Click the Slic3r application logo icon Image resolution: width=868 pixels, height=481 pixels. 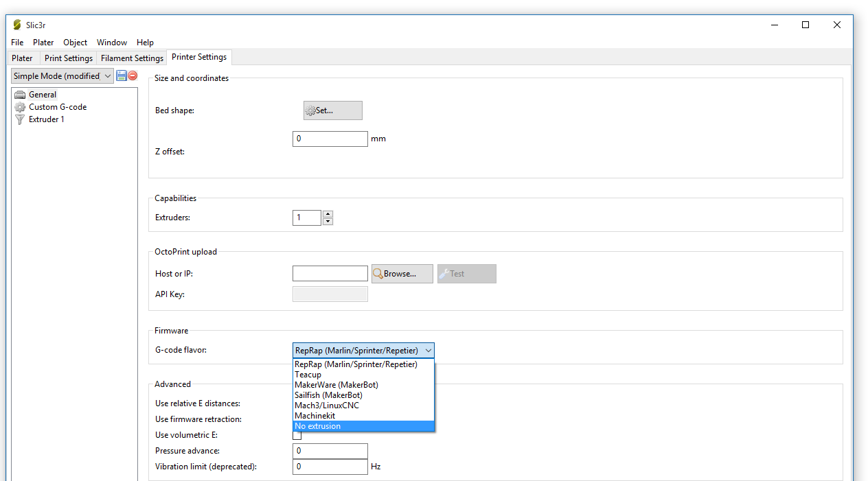[17, 25]
